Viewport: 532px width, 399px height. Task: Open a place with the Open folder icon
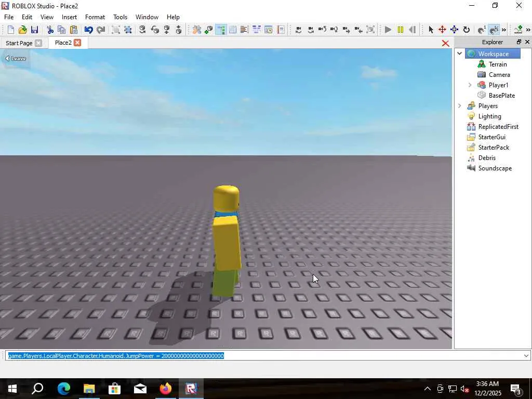click(x=22, y=30)
